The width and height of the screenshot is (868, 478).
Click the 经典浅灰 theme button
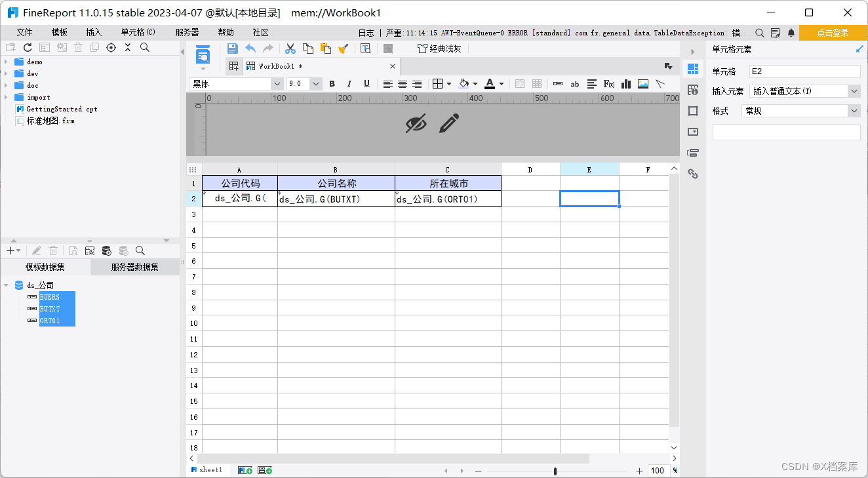(439, 49)
